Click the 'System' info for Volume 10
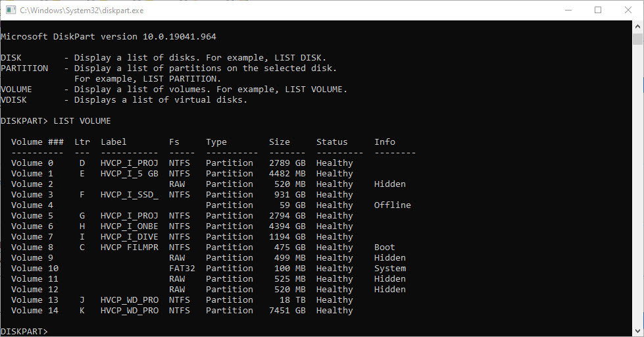 pyautogui.click(x=390, y=269)
